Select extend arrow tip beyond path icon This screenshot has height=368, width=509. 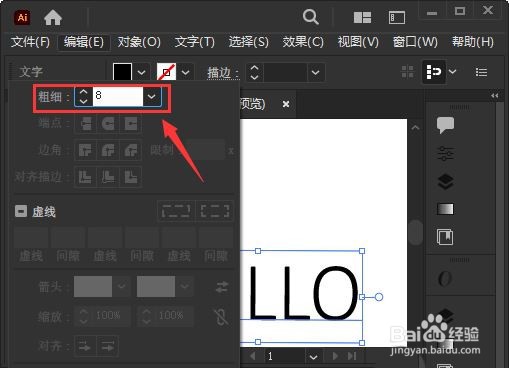tap(85, 346)
